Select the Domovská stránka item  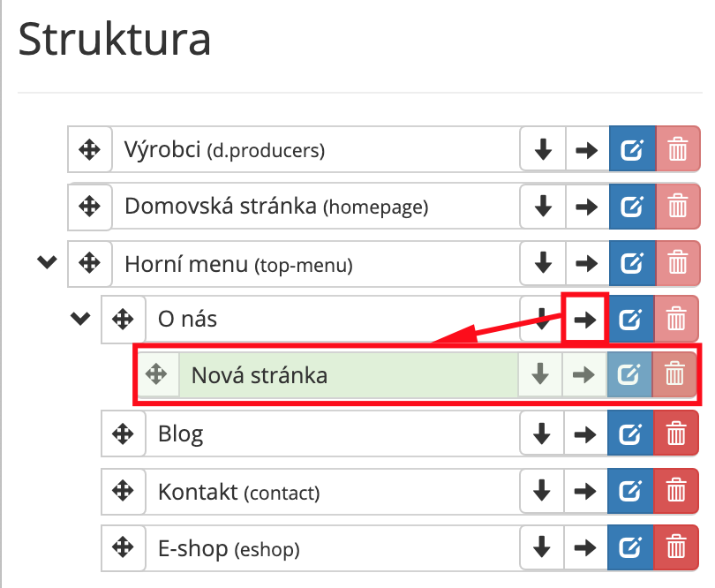276,207
